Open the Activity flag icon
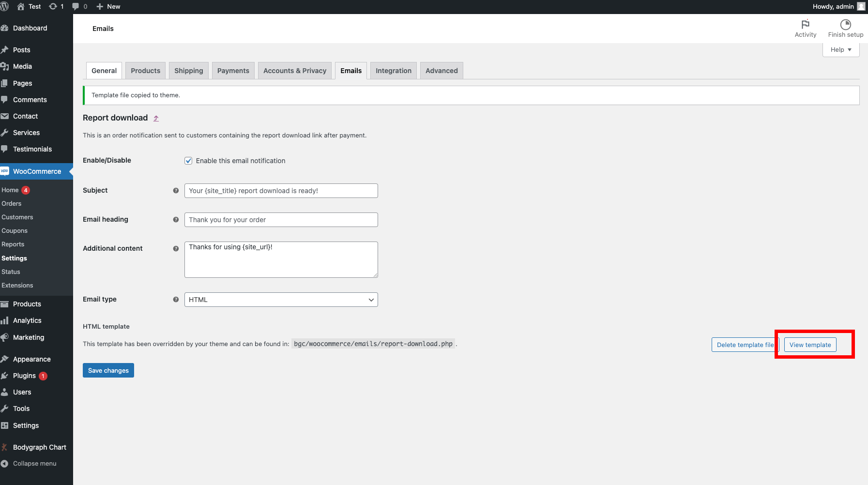868x485 pixels. (806, 24)
